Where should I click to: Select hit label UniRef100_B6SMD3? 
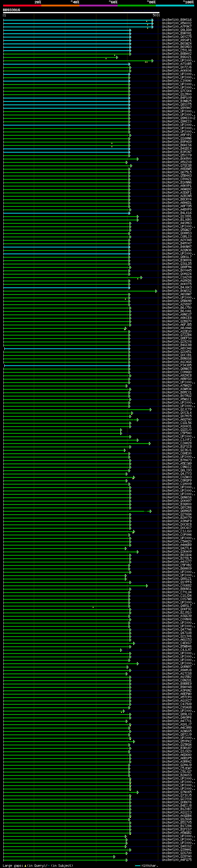177,47
